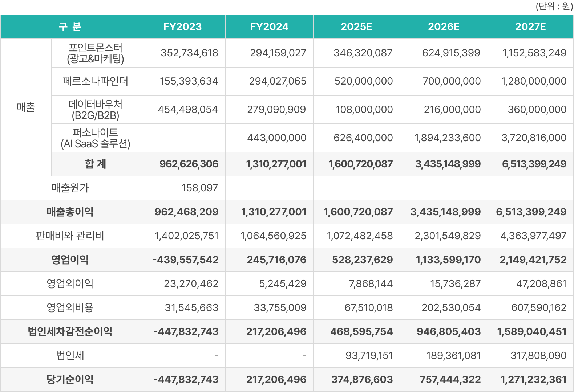
Task: Select the 퍼소나이트 (AI SaaS 솔루션) label
Action: (x=96, y=138)
